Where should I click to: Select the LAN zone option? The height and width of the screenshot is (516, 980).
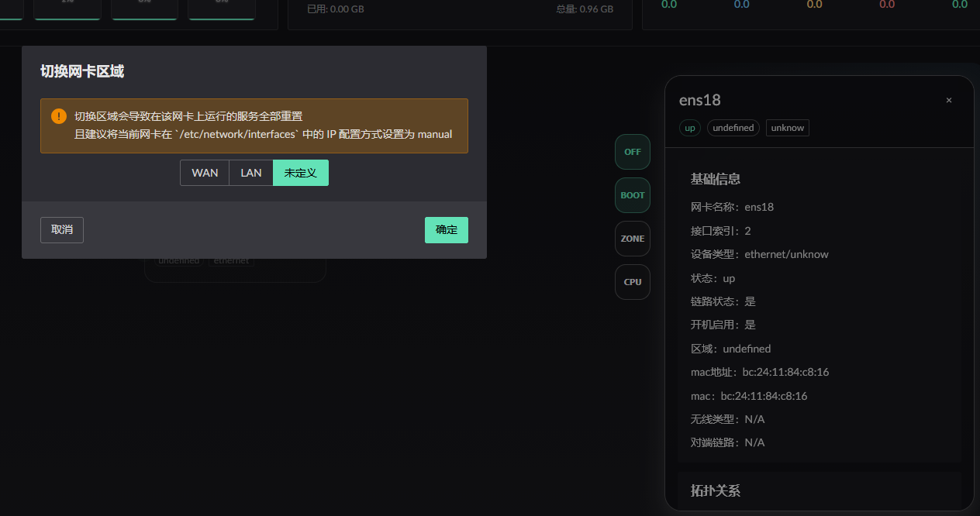pos(251,173)
